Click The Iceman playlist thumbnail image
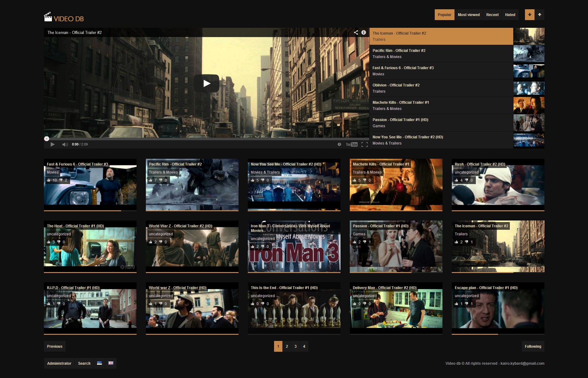 [529, 36]
